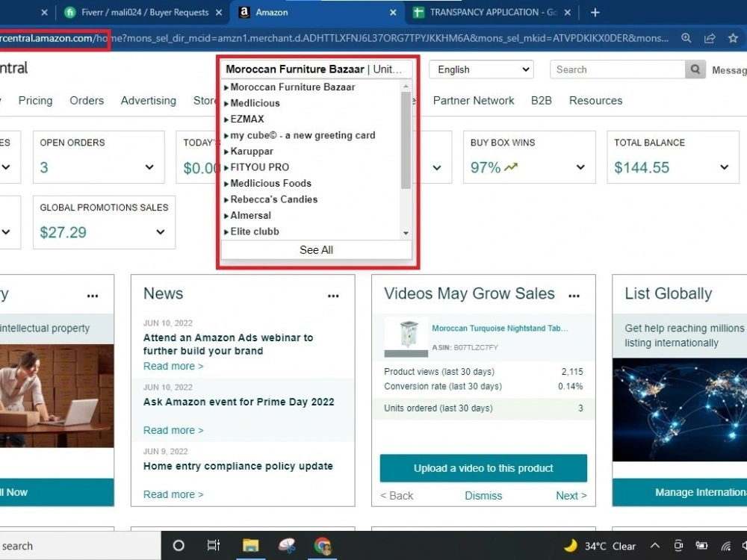Click scroll down arrow in account list
The height and width of the screenshot is (560, 747).
tap(406, 233)
